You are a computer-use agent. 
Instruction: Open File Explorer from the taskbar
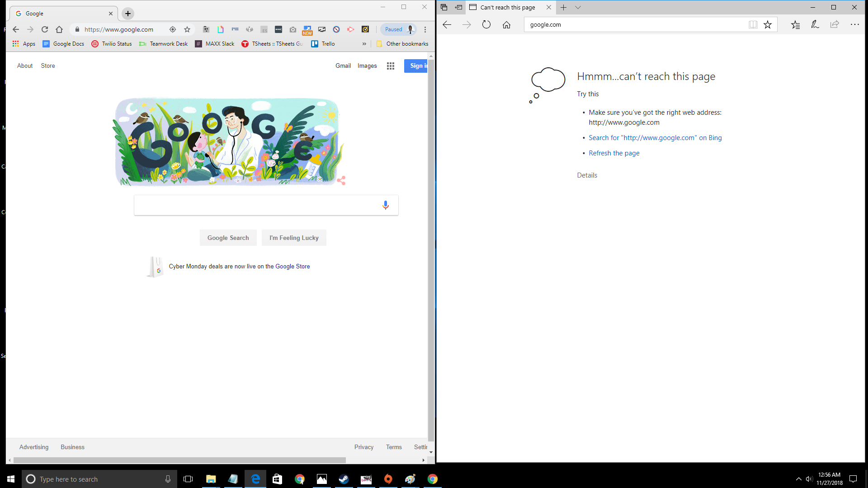(211, 479)
